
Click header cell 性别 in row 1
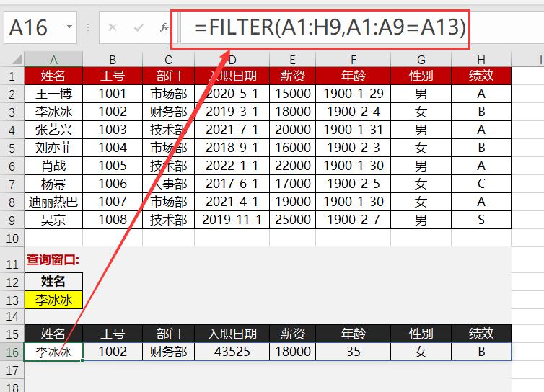[421, 76]
